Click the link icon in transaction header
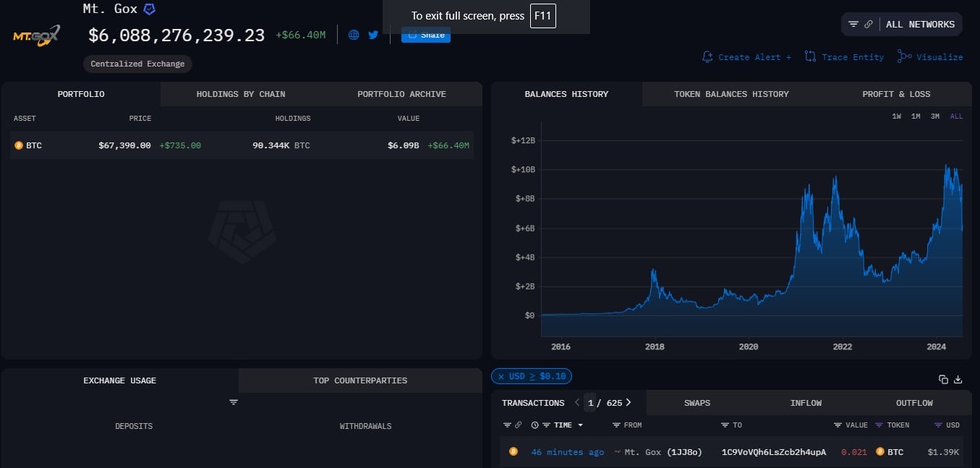Screen dimensions: 980x468 (x=519, y=425)
